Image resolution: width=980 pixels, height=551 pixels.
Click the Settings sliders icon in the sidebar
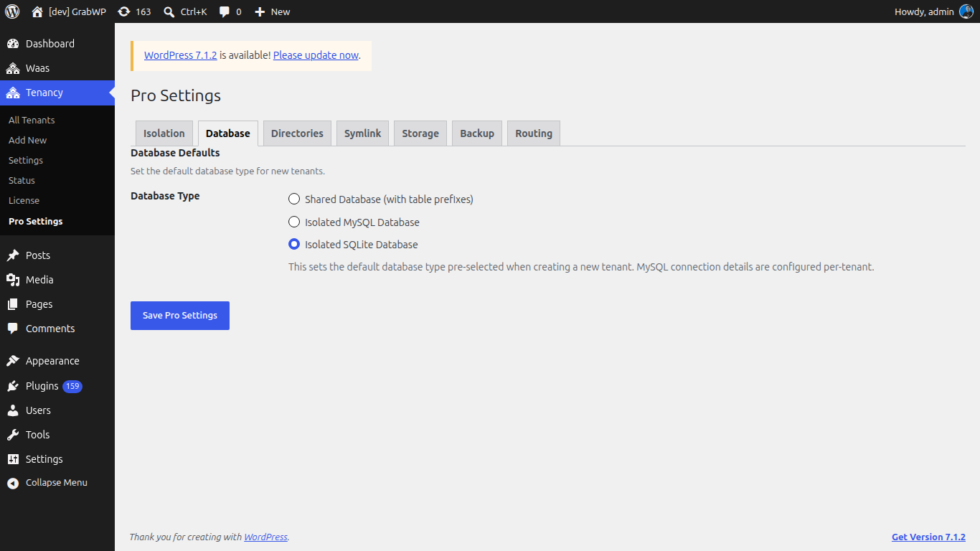(13, 459)
